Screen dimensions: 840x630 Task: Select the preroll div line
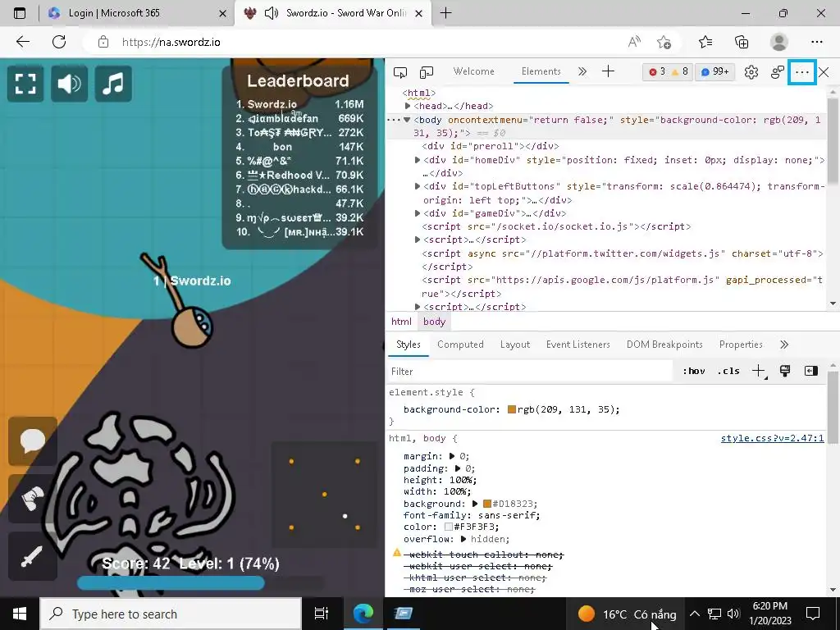(x=491, y=146)
